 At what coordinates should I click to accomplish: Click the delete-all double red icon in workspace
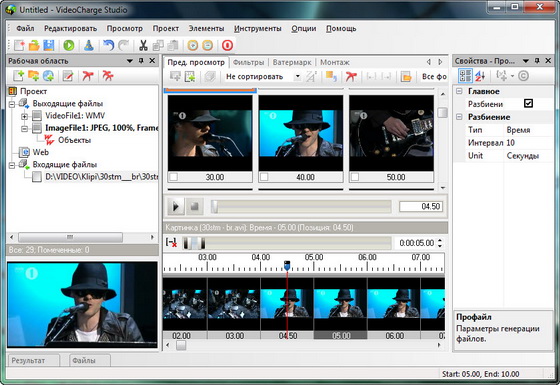pyautogui.click(x=108, y=76)
